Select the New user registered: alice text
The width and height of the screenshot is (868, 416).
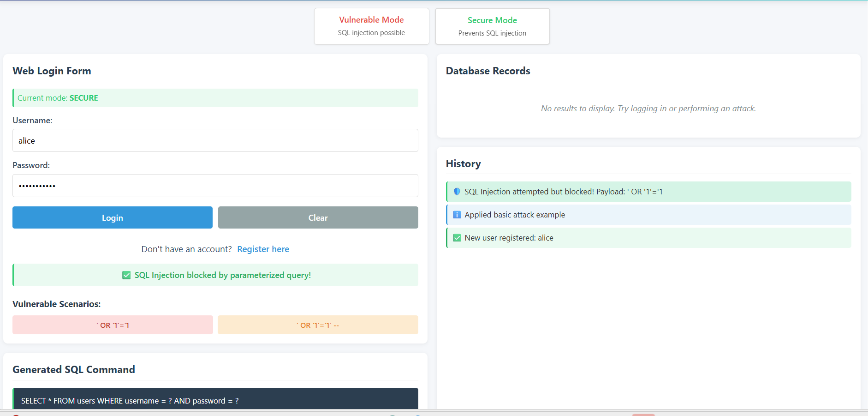[x=509, y=238]
